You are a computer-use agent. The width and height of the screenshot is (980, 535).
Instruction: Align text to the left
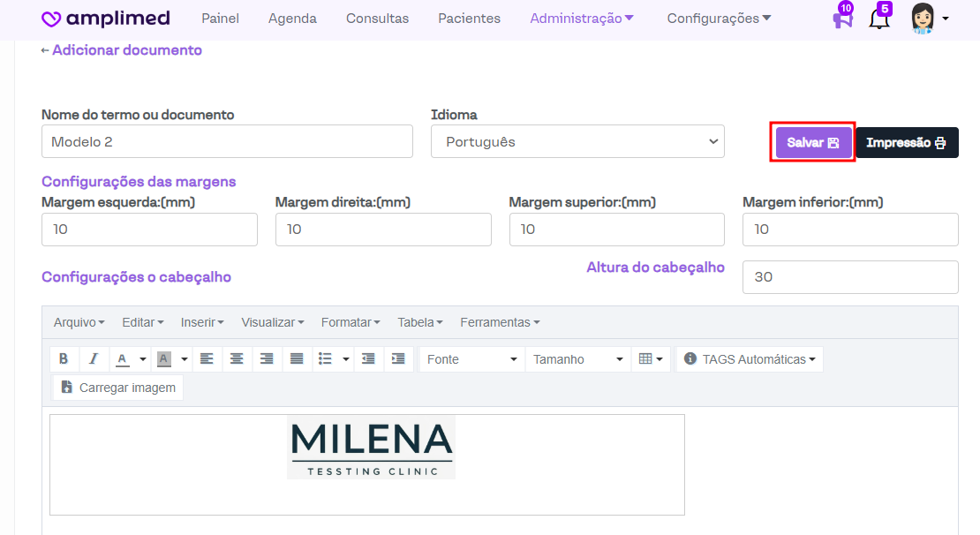(x=207, y=359)
